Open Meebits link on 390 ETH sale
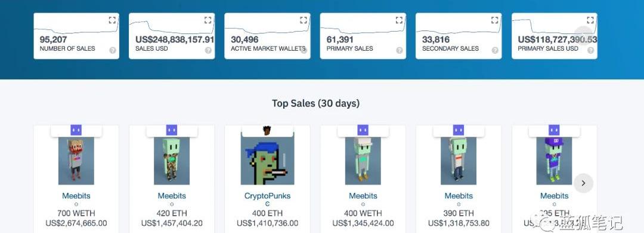644x233 pixels. pyautogui.click(x=459, y=196)
